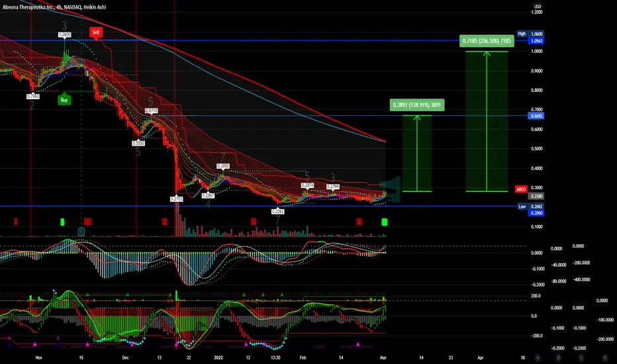Click the Feb date label on time axis
Viewport: 617px width, 364px height.
(x=303, y=357)
